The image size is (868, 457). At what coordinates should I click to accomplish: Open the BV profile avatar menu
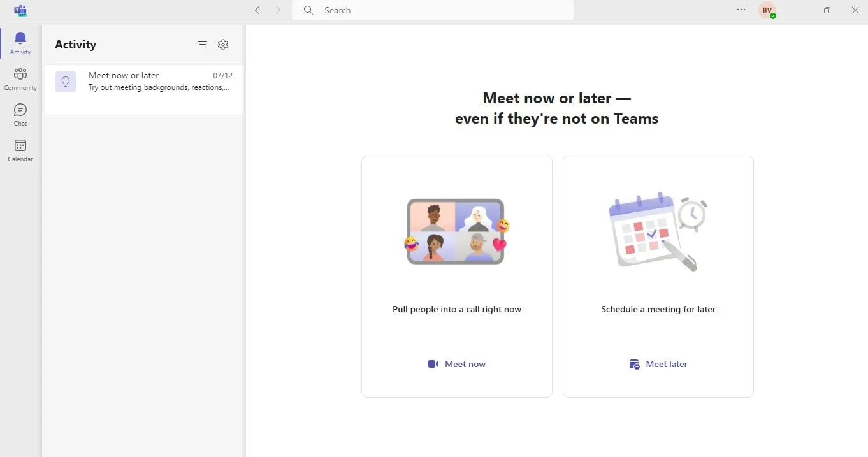[767, 10]
